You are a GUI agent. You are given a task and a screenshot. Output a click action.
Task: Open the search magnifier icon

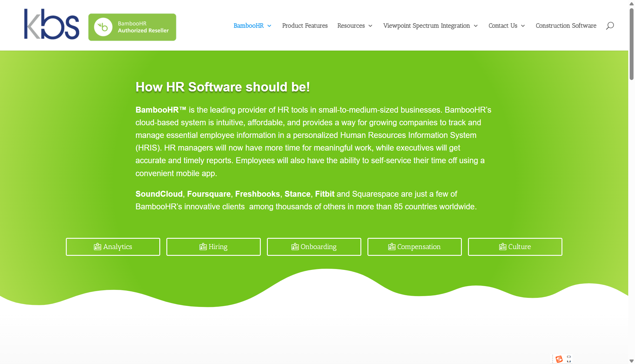(610, 26)
